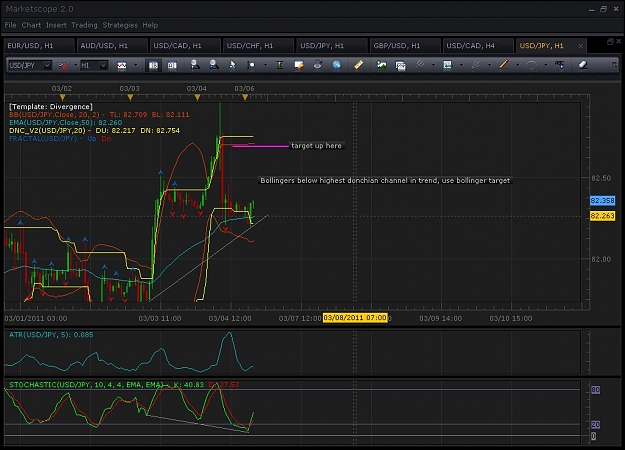Open the Strategies menu

[x=120, y=25]
